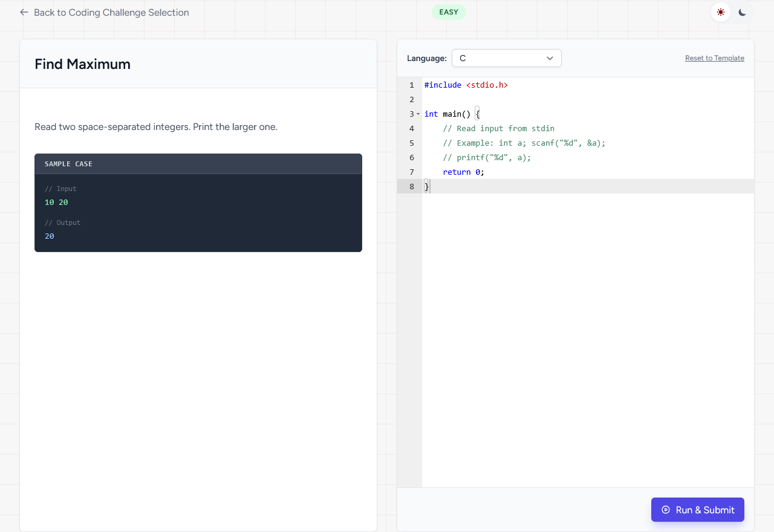Switch to dark theme moon icon
The image size is (774, 532).
tap(743, 12)
